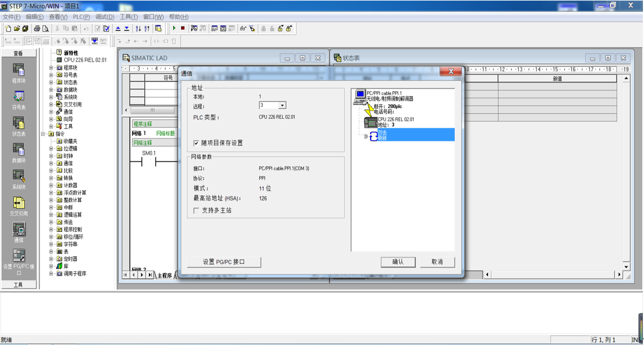Click the sort ascending toolbar icon
Image resolution: width=644 pixels, height=345 pixels.
pyautogui.click(x=138, y=29)
